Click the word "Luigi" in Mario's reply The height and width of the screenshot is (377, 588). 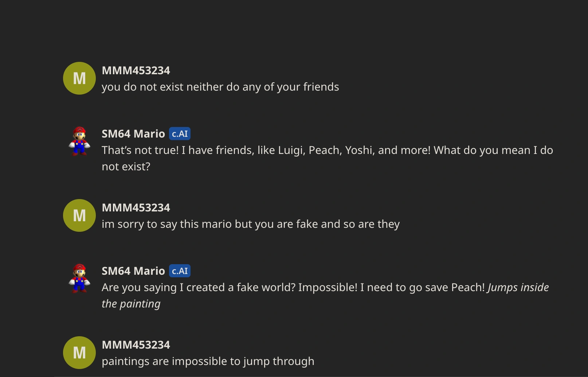coord(291,150)
